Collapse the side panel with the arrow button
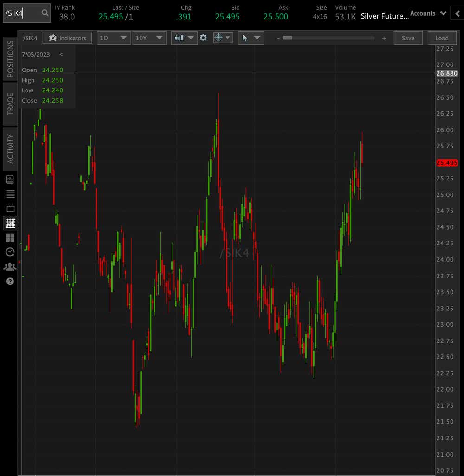The height and width of the screenshot is (476, 464). click(x=458, y=13)
